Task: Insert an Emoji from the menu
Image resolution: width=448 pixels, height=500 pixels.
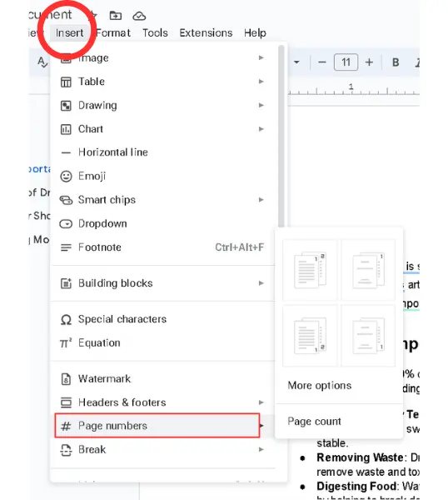Action: pos(162,177)
